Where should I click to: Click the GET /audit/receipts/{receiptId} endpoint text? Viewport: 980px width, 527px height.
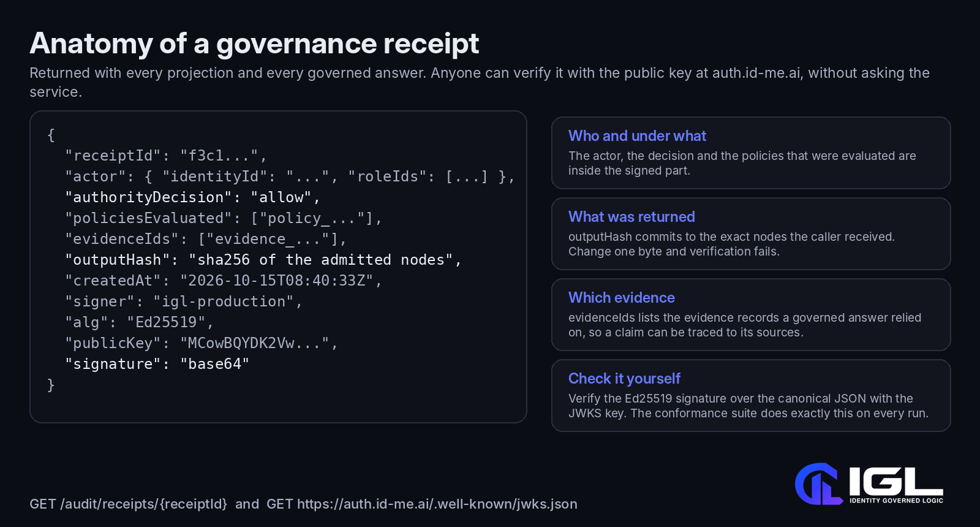click(x=128, y=504)
